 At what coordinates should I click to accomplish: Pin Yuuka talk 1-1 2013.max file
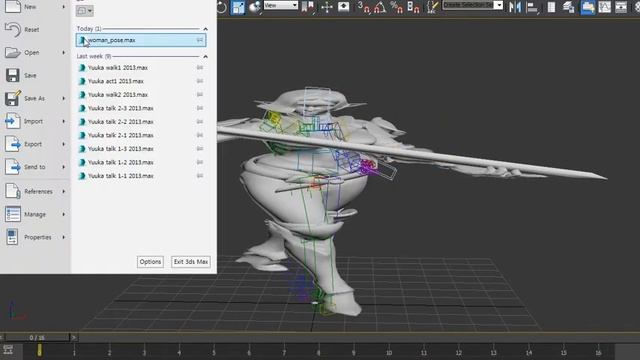point(200,176)
